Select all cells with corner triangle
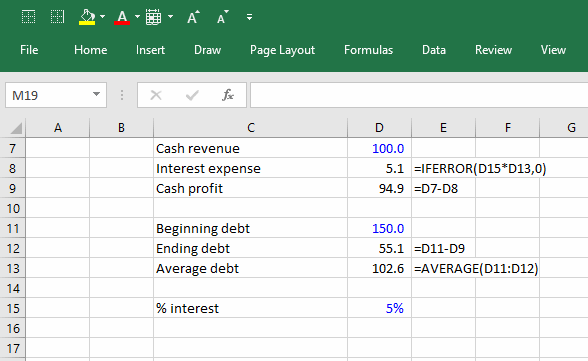This screenshot has height=361, width=588. [x=15, y=128]
